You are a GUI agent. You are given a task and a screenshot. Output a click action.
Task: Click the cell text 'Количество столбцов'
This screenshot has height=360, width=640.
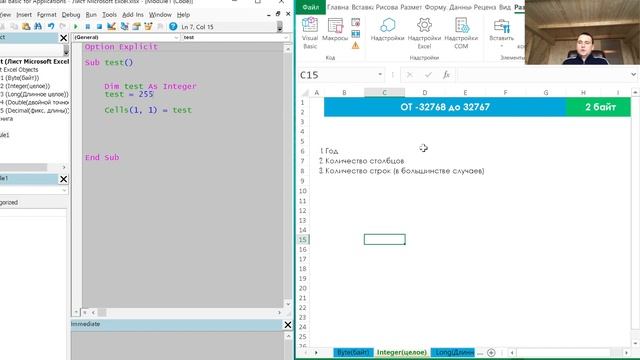coord(364,161)
